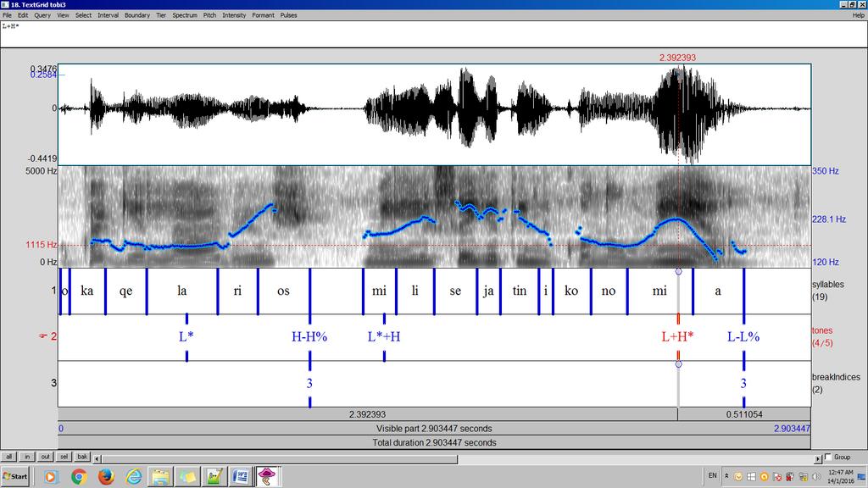Play the Total duration 2.903447 seconds bar

point(434,442)
